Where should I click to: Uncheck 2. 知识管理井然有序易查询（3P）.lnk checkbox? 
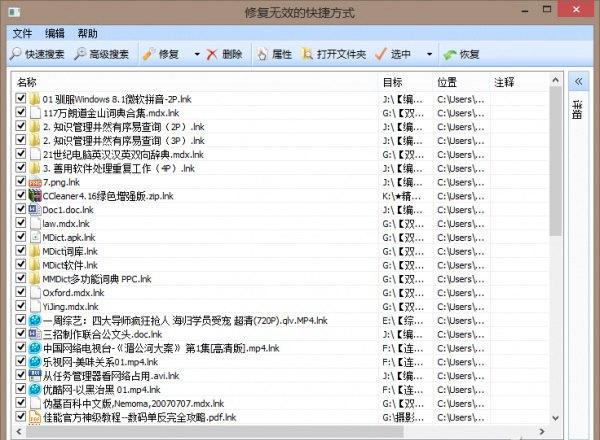click(x=21, y=140)
